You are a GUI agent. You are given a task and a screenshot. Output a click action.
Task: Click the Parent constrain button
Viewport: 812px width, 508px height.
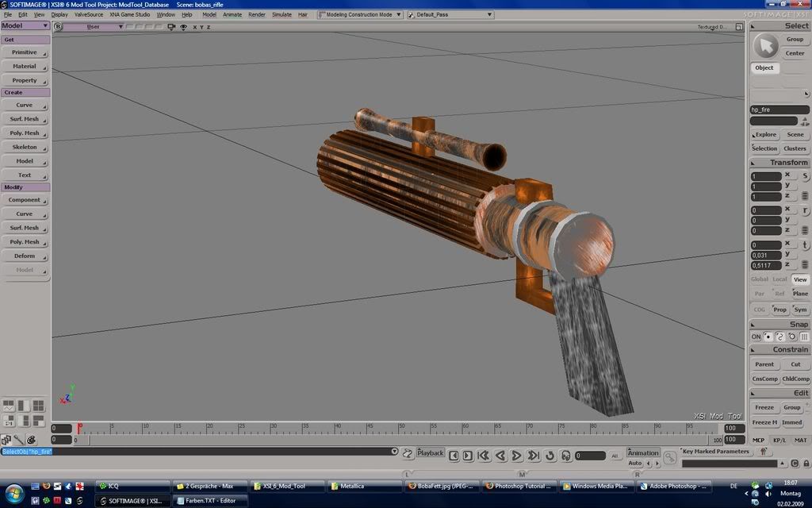pyautogui.click(x=764, y=364)
